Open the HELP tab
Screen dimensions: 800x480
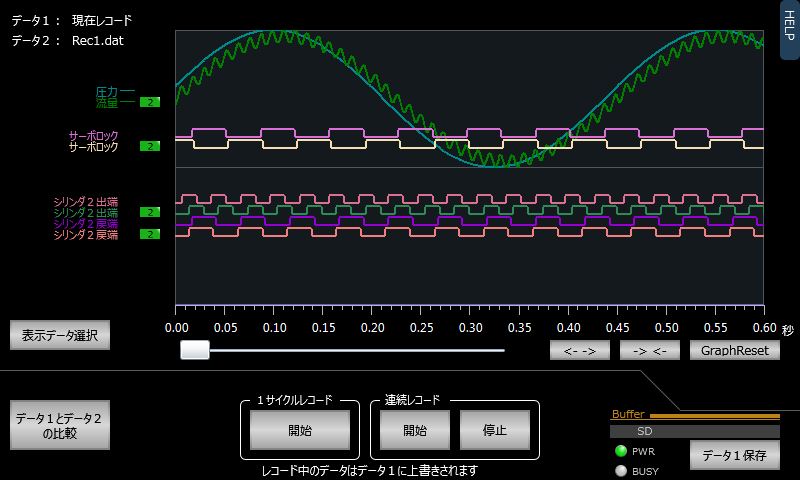[789, 28]
